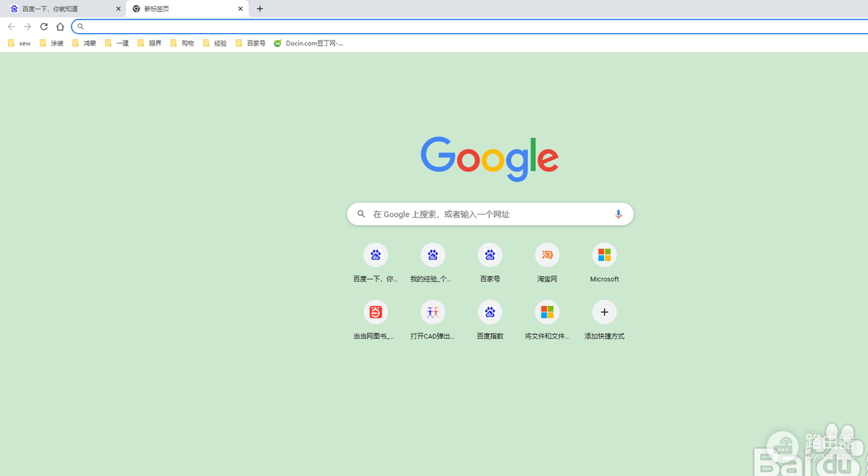Screen dimensions: 868x476
Task: Close the 百度一下，你就知道 tab
Action: (x=118, y=9)
